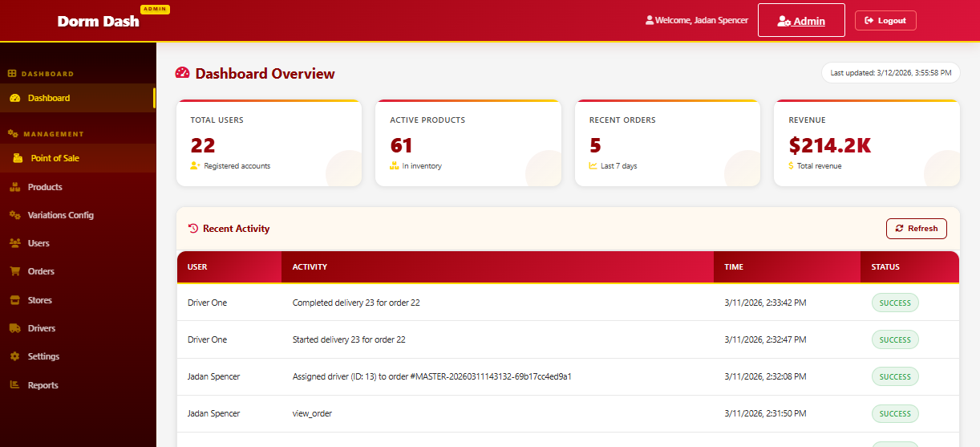This screenshot has width=980, height=447.
Task: Click the revenue value $214.2K
Action: (829, 145)
